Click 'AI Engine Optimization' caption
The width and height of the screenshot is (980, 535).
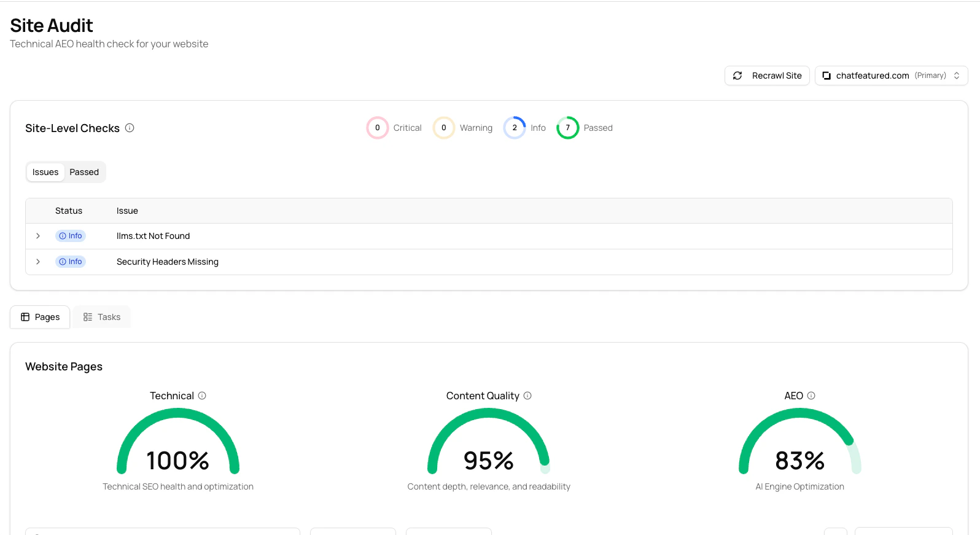pos(799,486)
